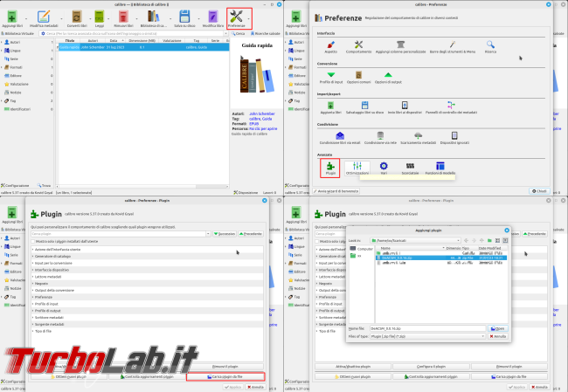Open Aggiungi colonne personalizzate in Preferenze

pyautogui.click(x=400, y=47)
